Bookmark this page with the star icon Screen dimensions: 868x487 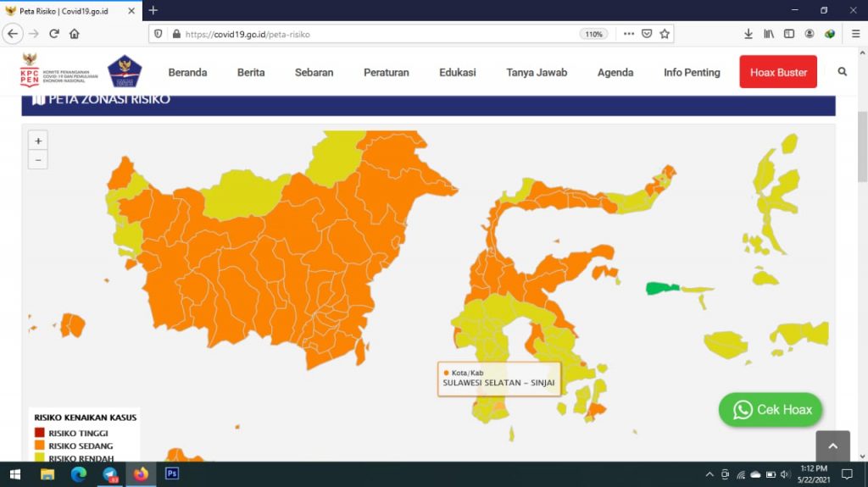665,34
